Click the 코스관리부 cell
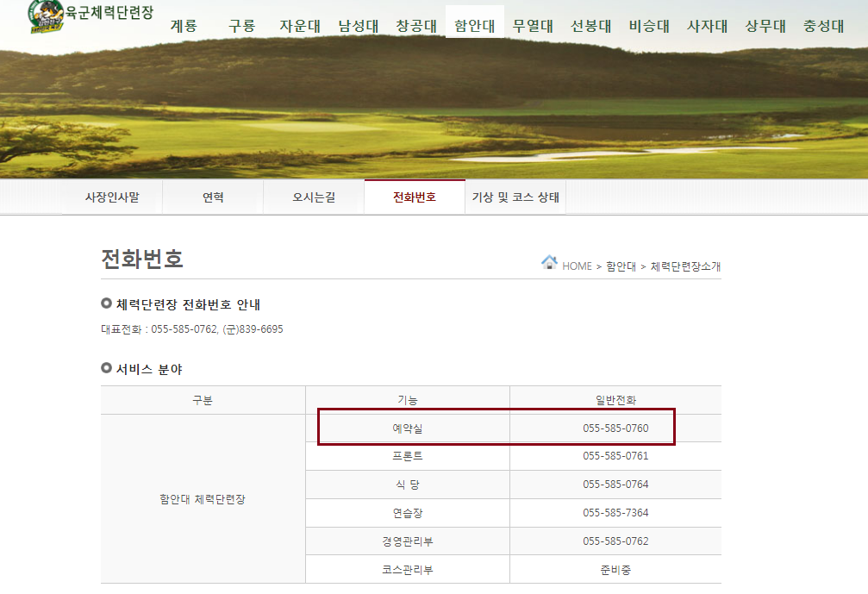 click(408, 570)
